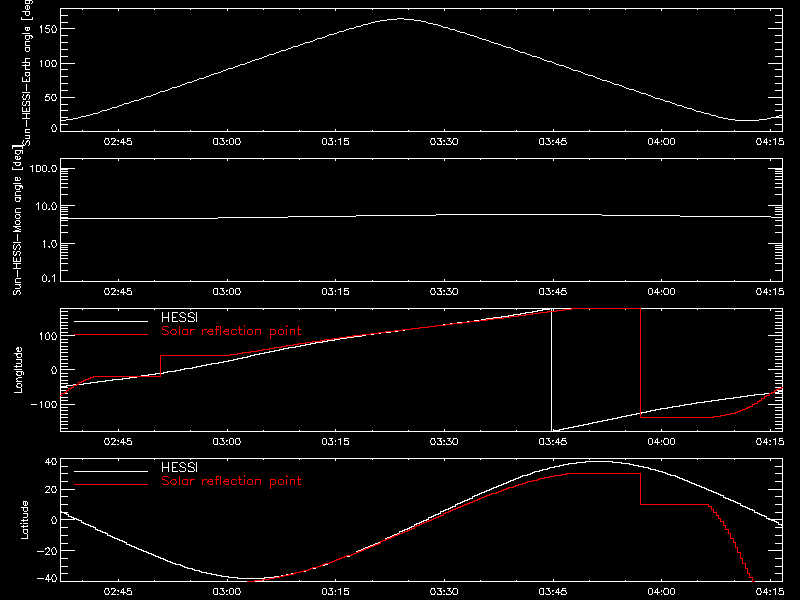Click the 02:45 time label under Earth angle plot
This screenshot has height=600, width=800.
click(x=118, y=142)
